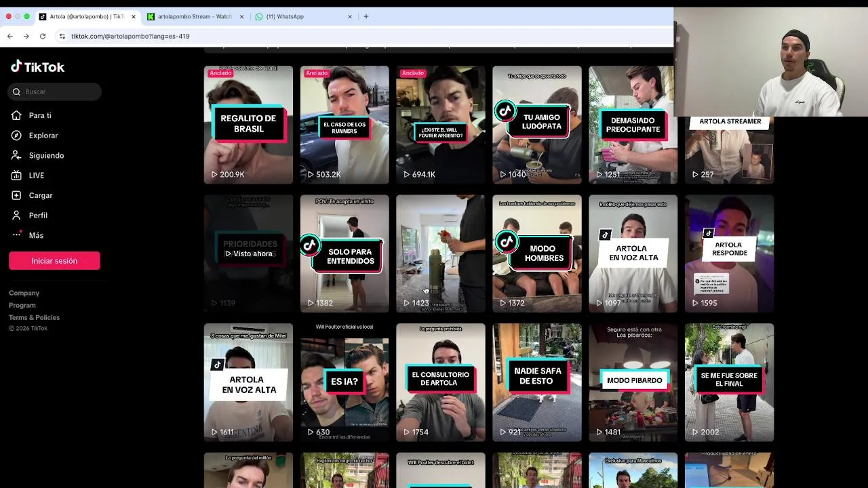Click the TikTok logo

tap(37, 66)
